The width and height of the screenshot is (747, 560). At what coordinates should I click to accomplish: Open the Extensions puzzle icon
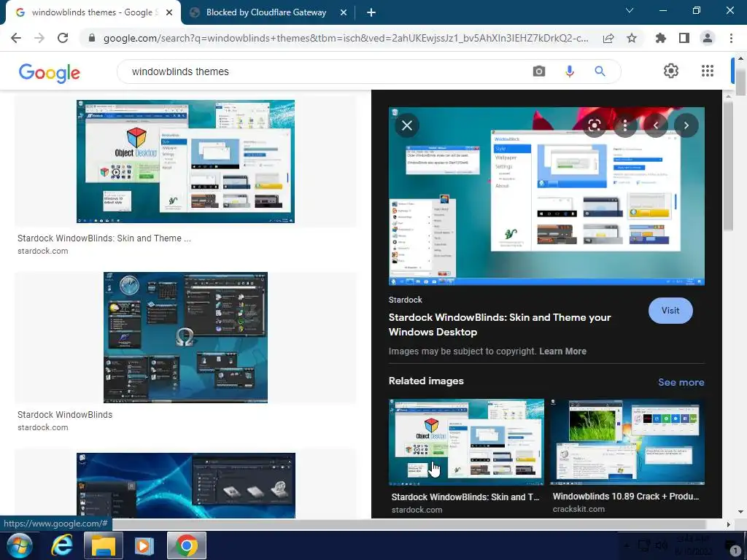coord(661,38)
